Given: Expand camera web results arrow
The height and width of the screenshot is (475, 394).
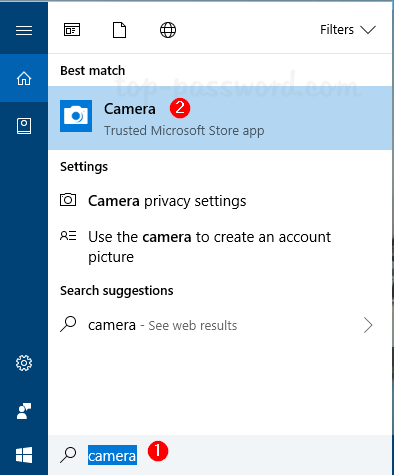Looking at the screenshot, I should [368, 325].
